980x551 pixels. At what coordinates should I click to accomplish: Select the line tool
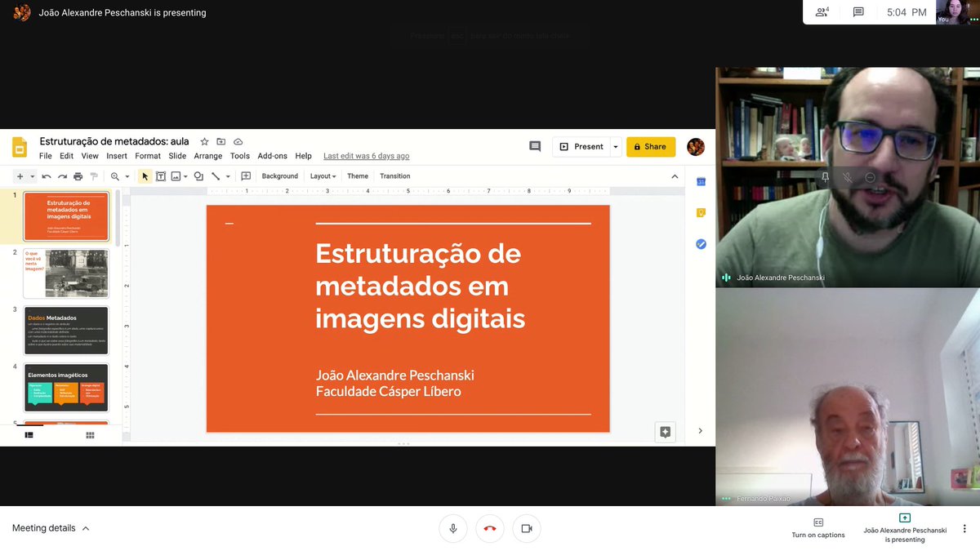216,176
